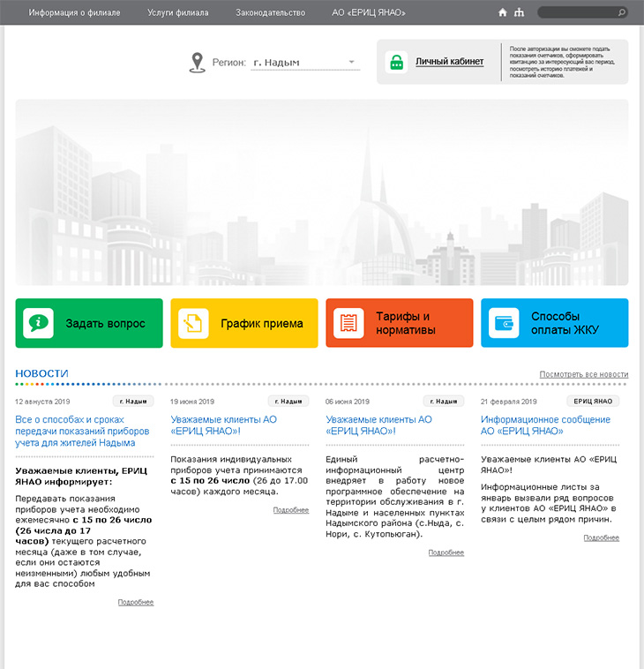The image size is (644, 669).
Task: Click г. Надым tag on 19 июня news
Action: pos(288,401)
